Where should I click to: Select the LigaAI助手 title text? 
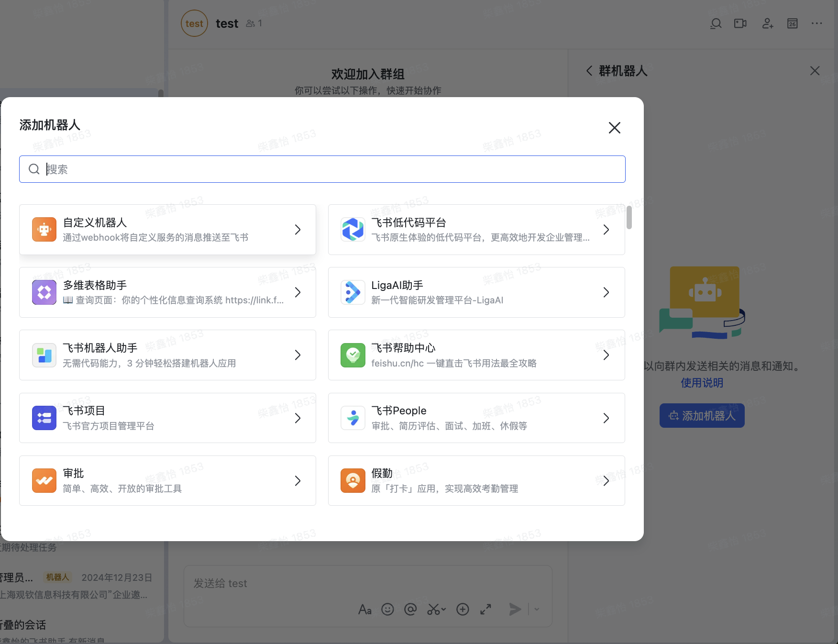pos(397,285)
